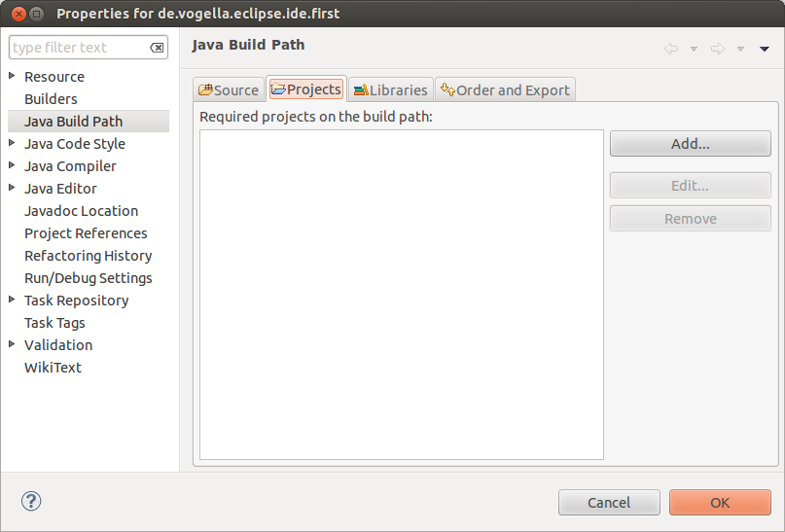Select Validation entry
The height and width of the screenshot is (532, 785).
coord(58,345)
